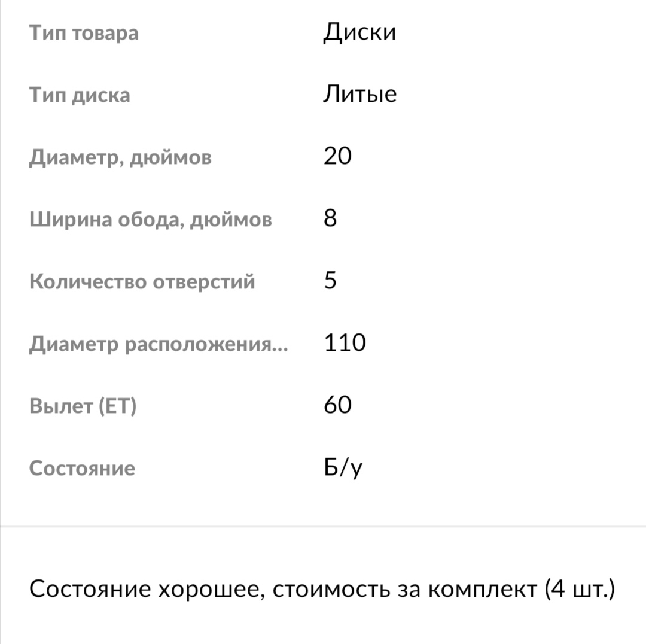Click the horizontal divider above description
This screenshot has height=644, width=646.
[323, 526]
